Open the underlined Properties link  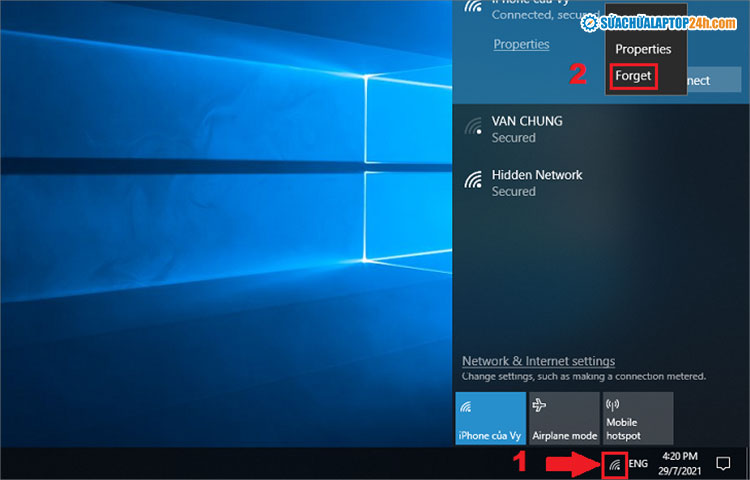pyautogui.click(x=521, y=44)
